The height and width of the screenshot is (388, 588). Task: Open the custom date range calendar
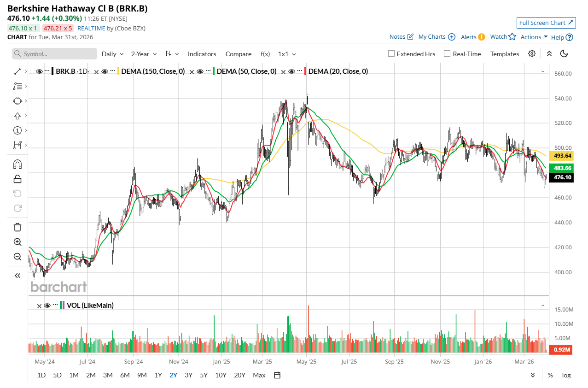coord(277,375)
